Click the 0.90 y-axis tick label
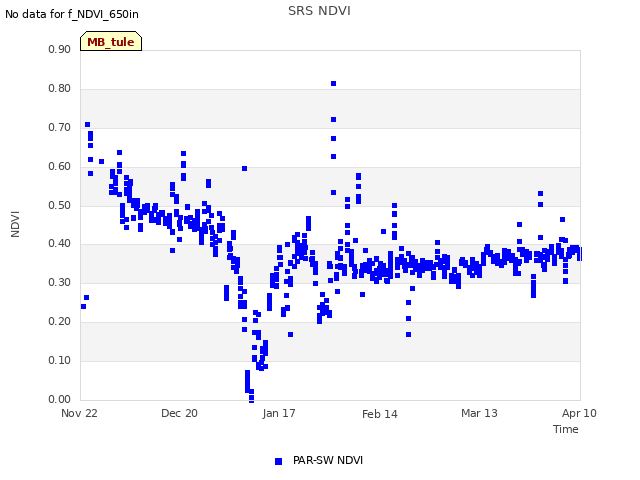The height and width of the screenshot is (480, 640). (x=59, y=49)
